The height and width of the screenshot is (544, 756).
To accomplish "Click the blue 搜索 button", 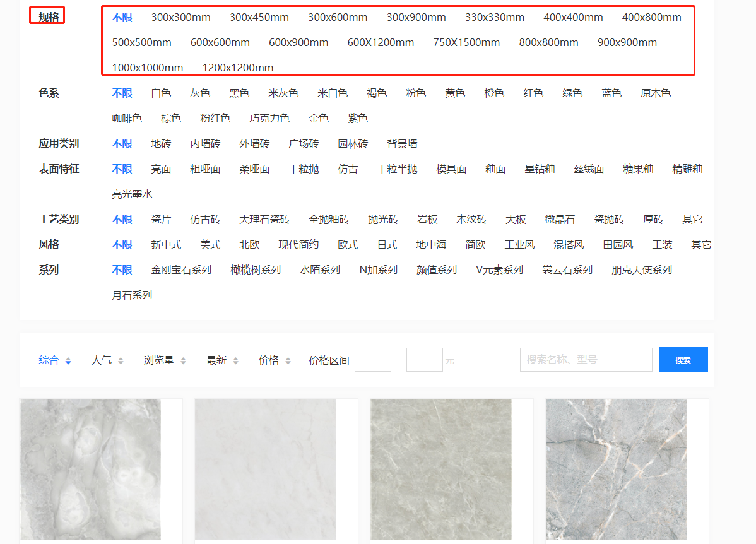I will tap(683, 360).
